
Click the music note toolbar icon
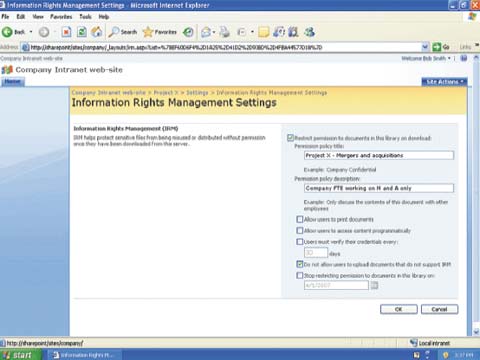279,32
